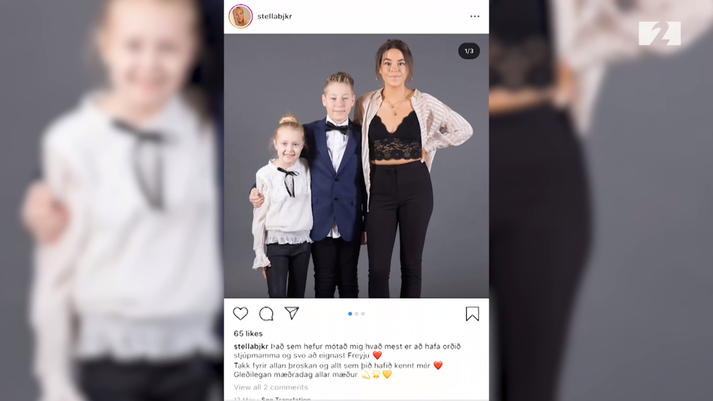Viewport: 713px width, 401px height.
Task: Click the channel 2 logo watermark
Action: tap(659, 33)
